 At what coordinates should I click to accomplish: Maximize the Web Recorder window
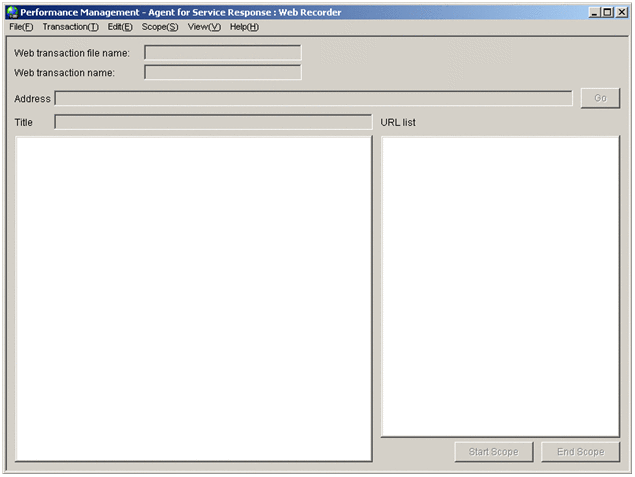[607, 12]
